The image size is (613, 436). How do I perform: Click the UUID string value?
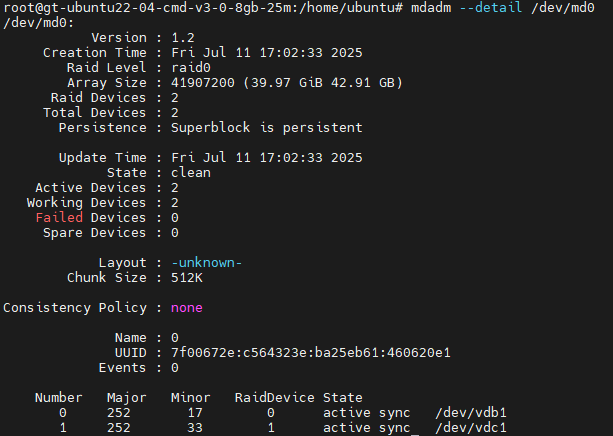(311, 353)
